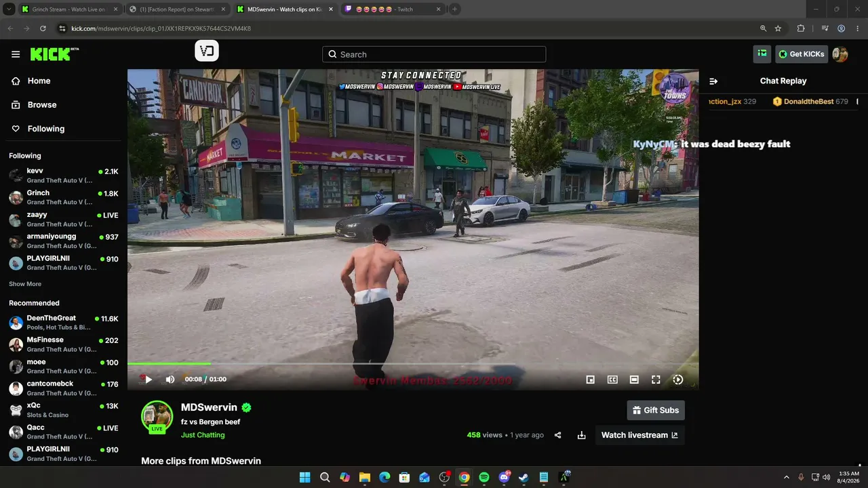Screen dimensions: 868x488
Task: Open Chrome media controls
Action: pos(825,28)
